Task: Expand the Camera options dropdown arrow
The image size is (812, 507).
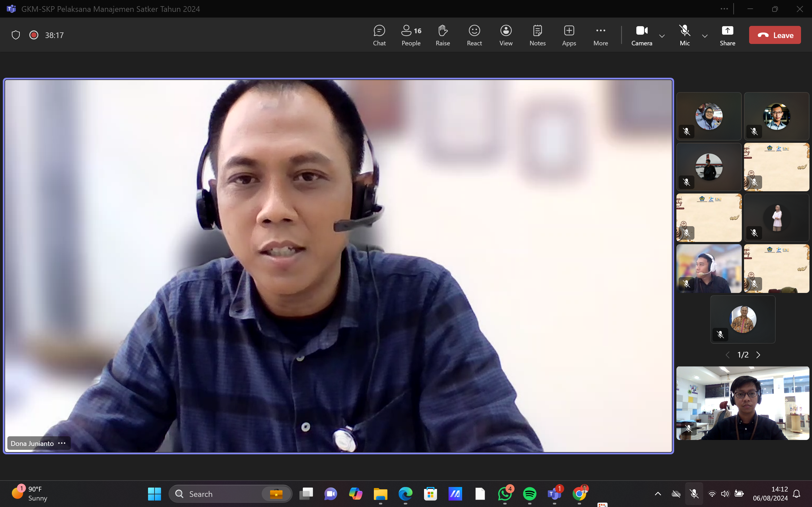Action: pyautogui.click(x=662, y=36)
